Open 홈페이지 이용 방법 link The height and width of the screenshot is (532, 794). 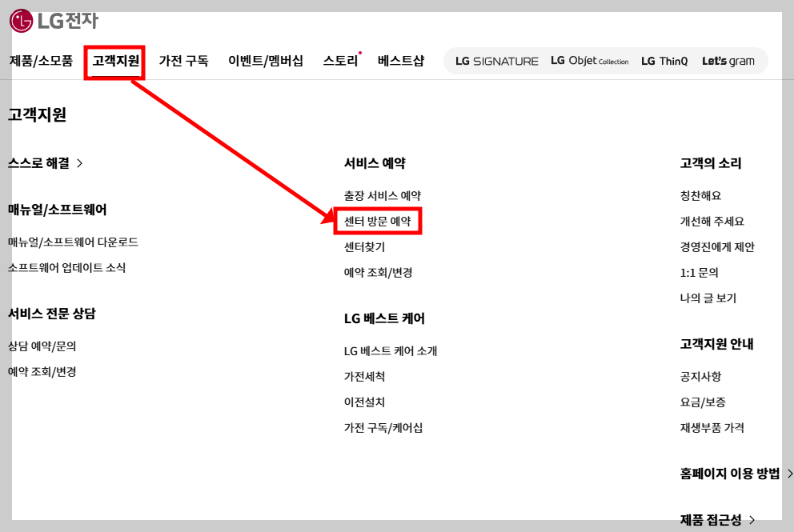point(730,474)
